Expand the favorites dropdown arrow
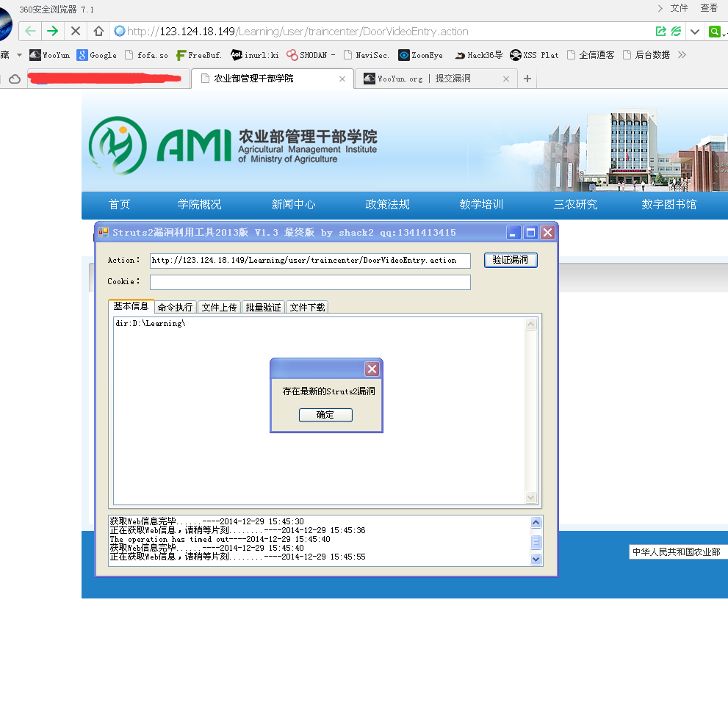Viewport: 728px width, 702px height. pyautogui.click(x=19, y=55)
